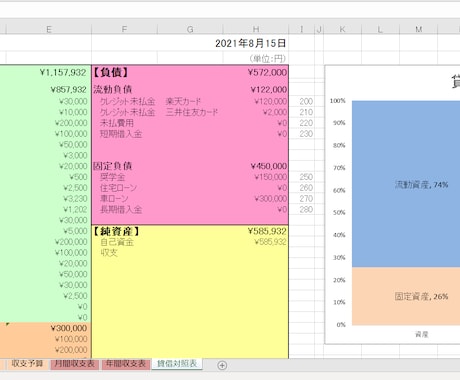The width and height of the screenshot is (460, 380).
Task: Switch to the 収支予算 sheet tab
Action: pyautogui.click(x=27, y=364)
